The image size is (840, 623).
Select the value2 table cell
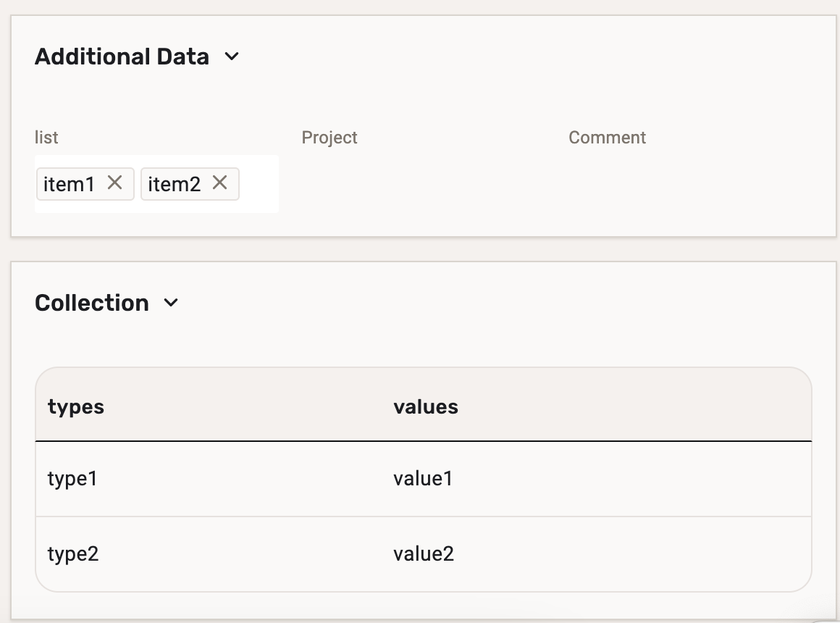click(424, 554)
